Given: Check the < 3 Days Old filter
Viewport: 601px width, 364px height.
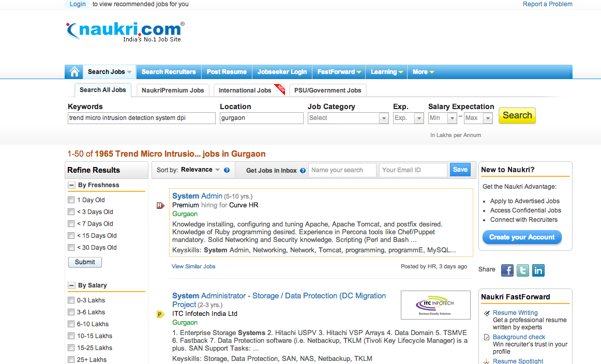Looking at the screenshot, I should click(71, 211).
